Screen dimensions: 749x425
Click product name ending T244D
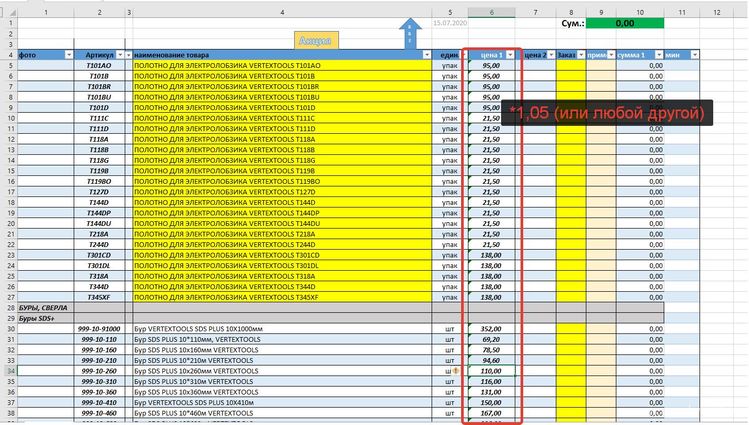tap(282, 244)
